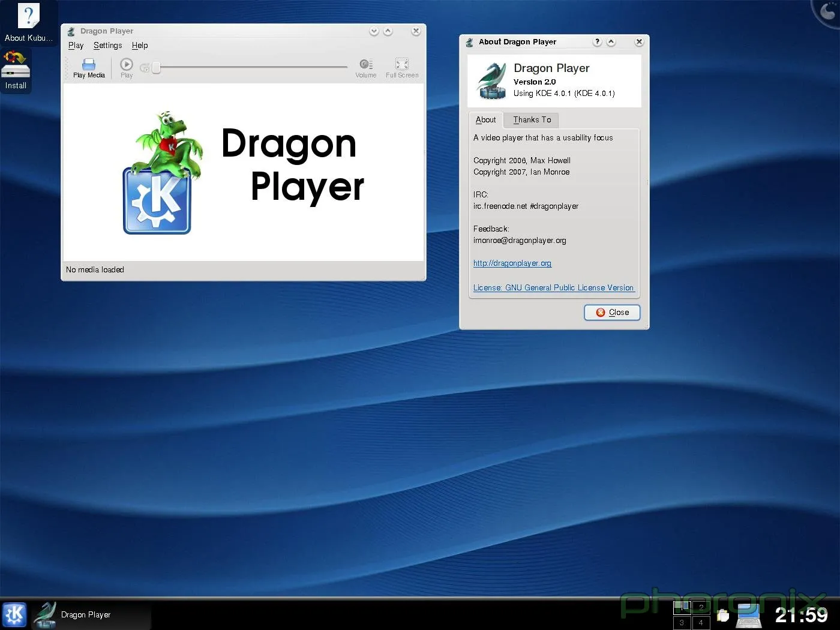Open the dragonplayer.org homepage link
Image resolution: width=840 pixels, height=630 pixels.
[512, 263]
